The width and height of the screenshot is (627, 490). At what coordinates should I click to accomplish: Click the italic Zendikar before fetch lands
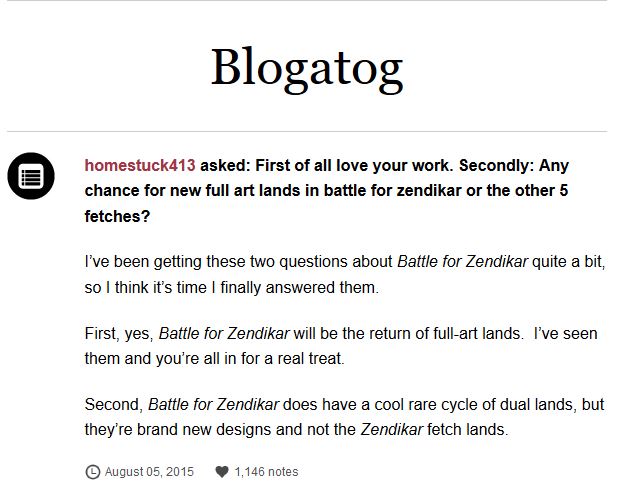click(x=391, y=430)
